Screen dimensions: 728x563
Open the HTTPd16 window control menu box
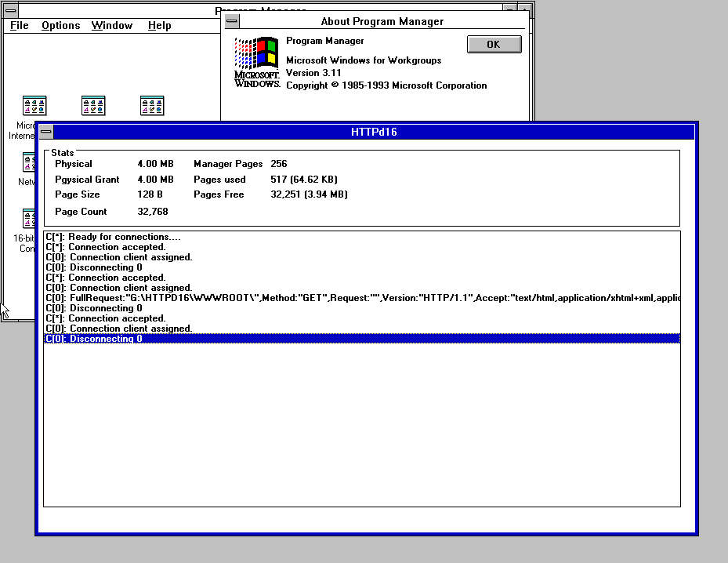pos(47,132)
